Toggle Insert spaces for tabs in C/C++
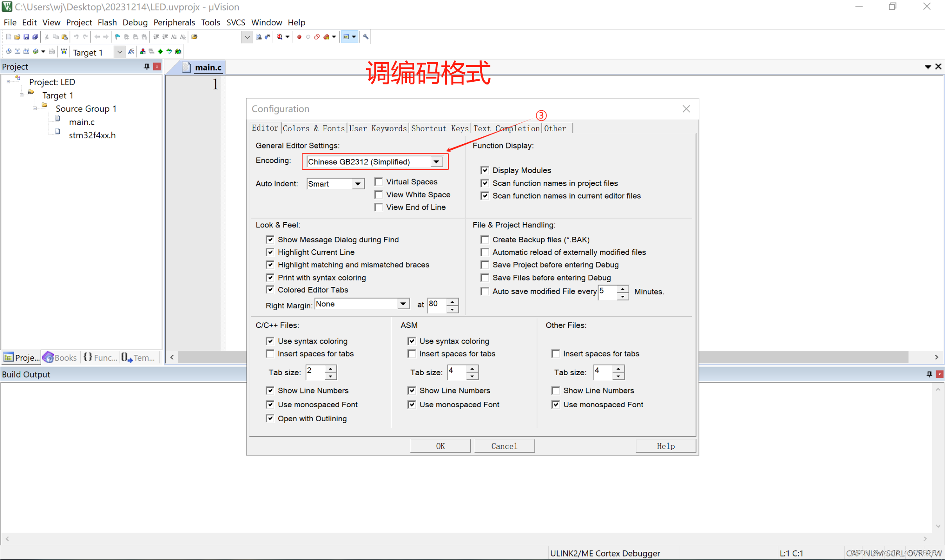947x560 pixels. coord(270,354)
